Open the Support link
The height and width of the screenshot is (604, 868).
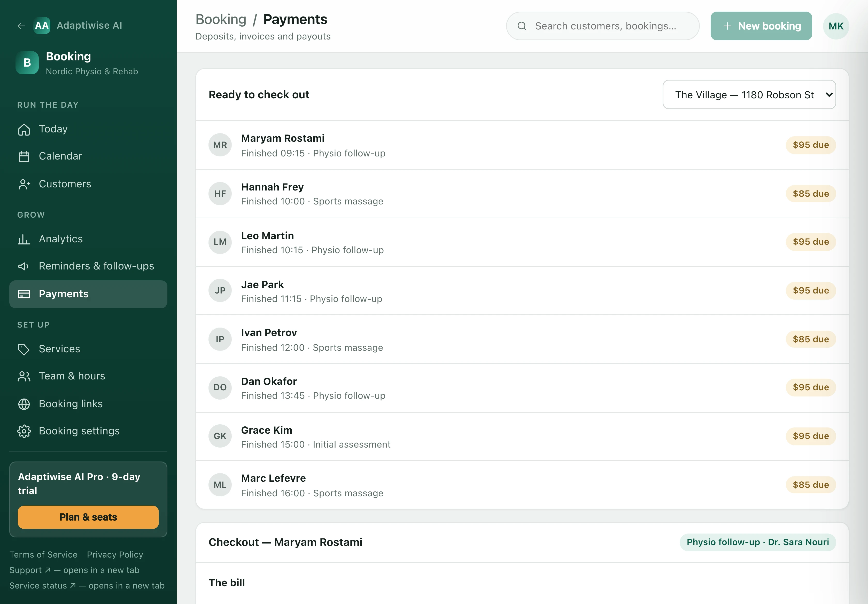coord(74,570)
